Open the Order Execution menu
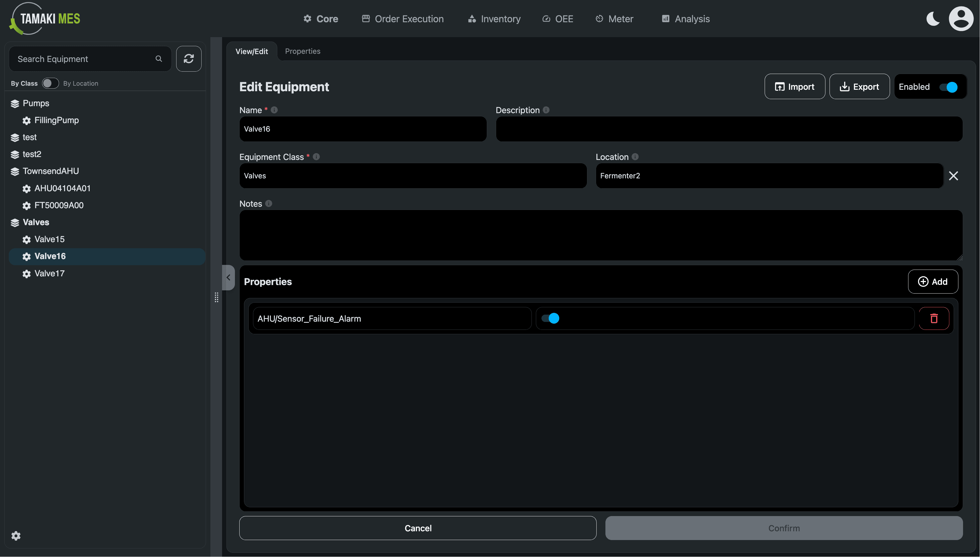Screen dimensions: 980x557 402,19
